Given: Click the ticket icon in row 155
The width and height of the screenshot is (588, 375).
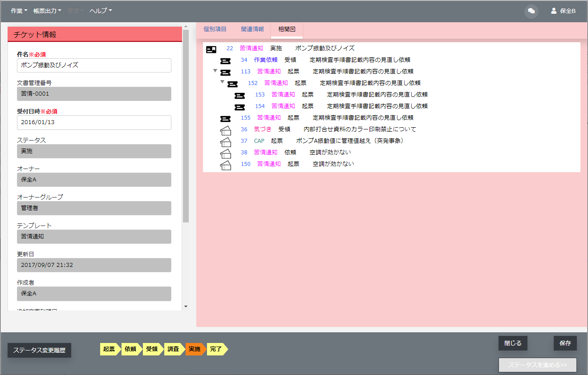Looking at the screenshot, I should click(225, 119).
